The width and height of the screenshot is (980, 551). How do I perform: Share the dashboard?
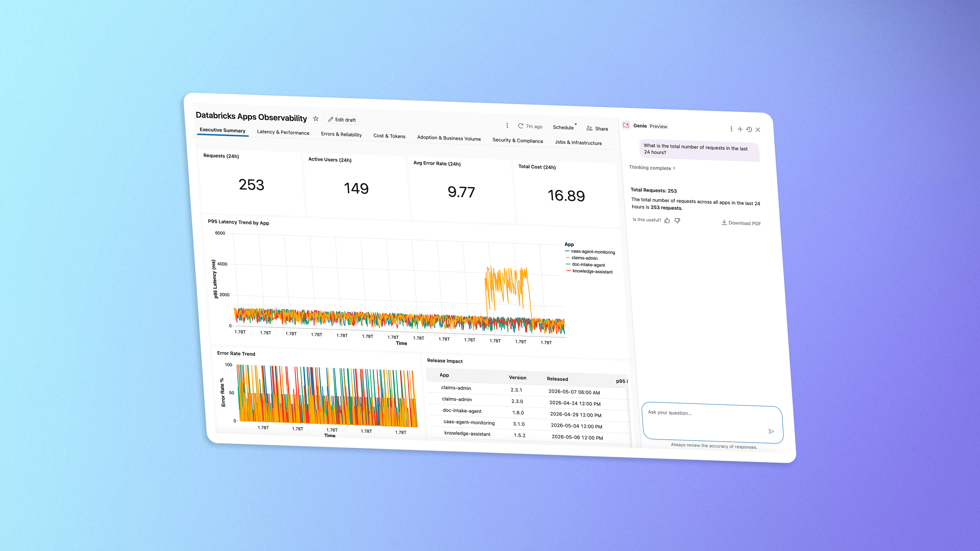tap(597, 129)
